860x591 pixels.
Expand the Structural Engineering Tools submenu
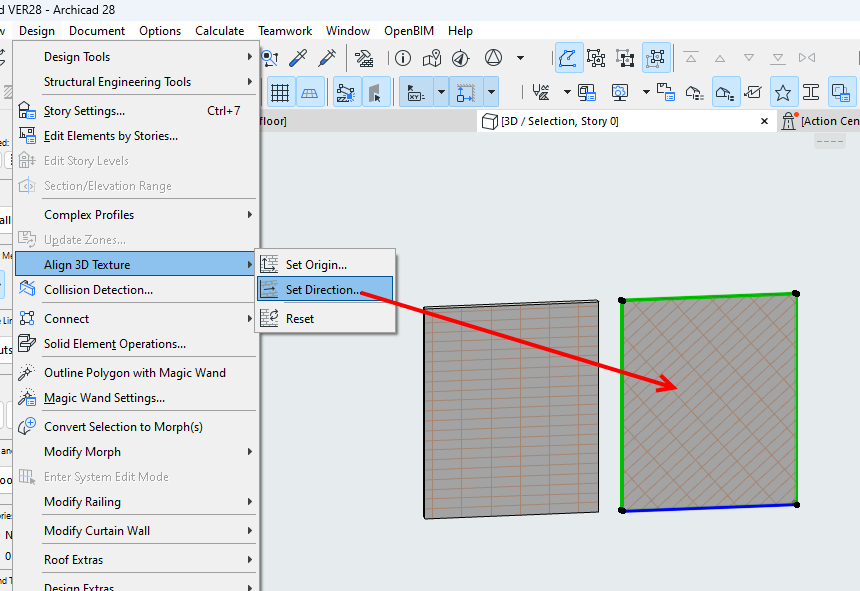click(135, 82)
